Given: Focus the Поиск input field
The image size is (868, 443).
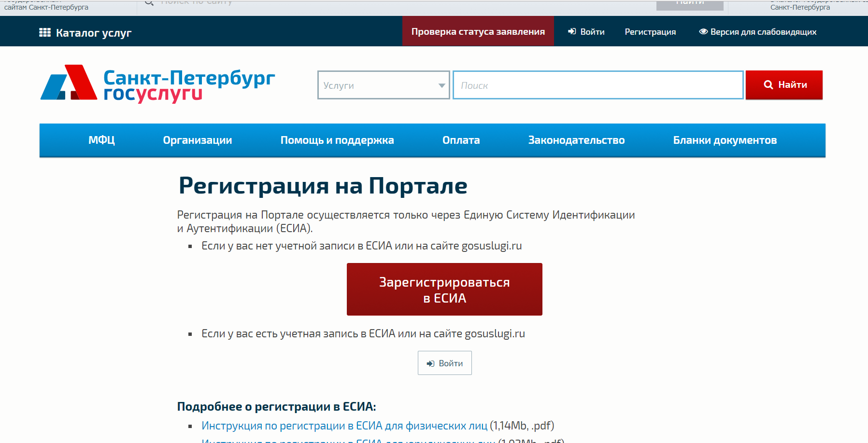Looking at the screenshot, I should 598,85.
